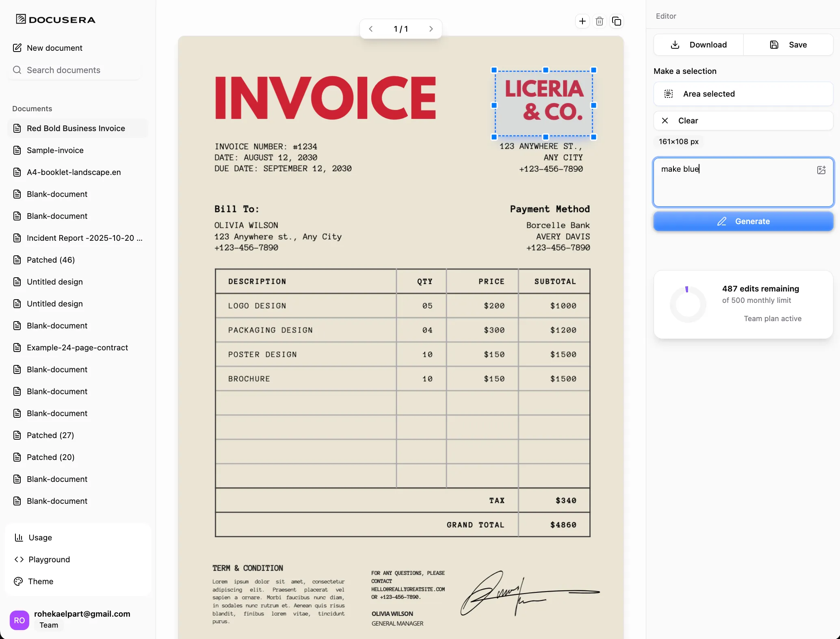Screen dimensions: 840x639
Task: Duplicate the page with the copy icon
Action: click(617, 21)
